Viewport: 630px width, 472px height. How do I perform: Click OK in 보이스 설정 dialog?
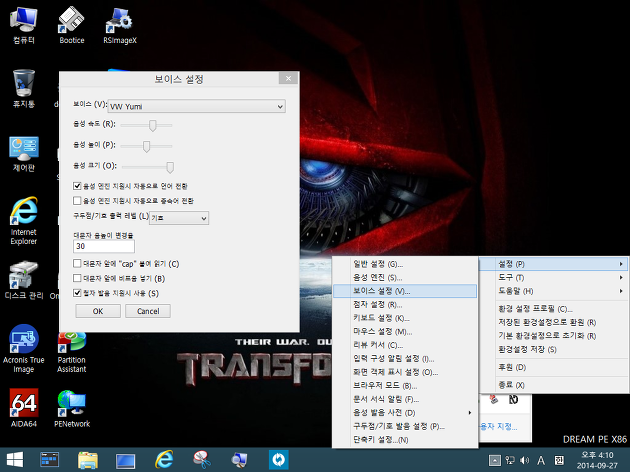(x=98, y=311)
